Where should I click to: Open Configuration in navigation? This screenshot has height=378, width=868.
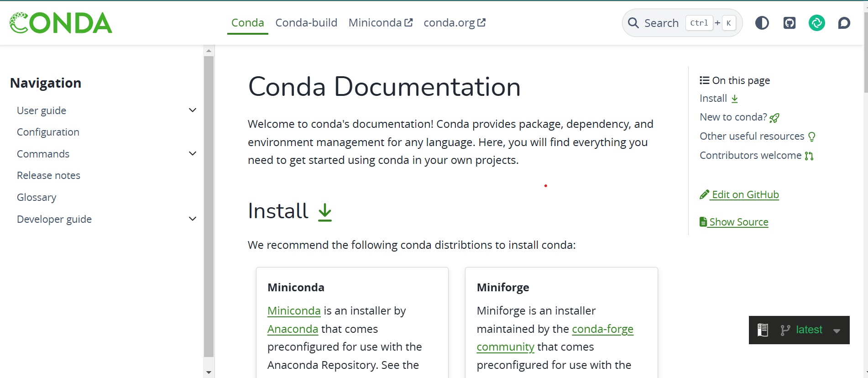(48, 132)
